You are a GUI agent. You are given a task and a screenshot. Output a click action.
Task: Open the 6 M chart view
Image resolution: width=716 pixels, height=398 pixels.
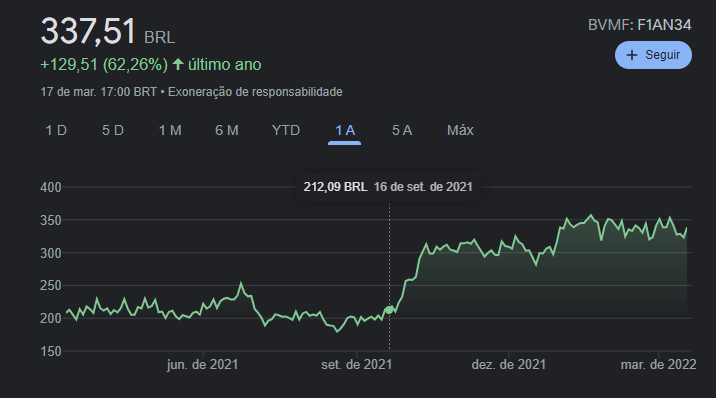tap(227, 131)
